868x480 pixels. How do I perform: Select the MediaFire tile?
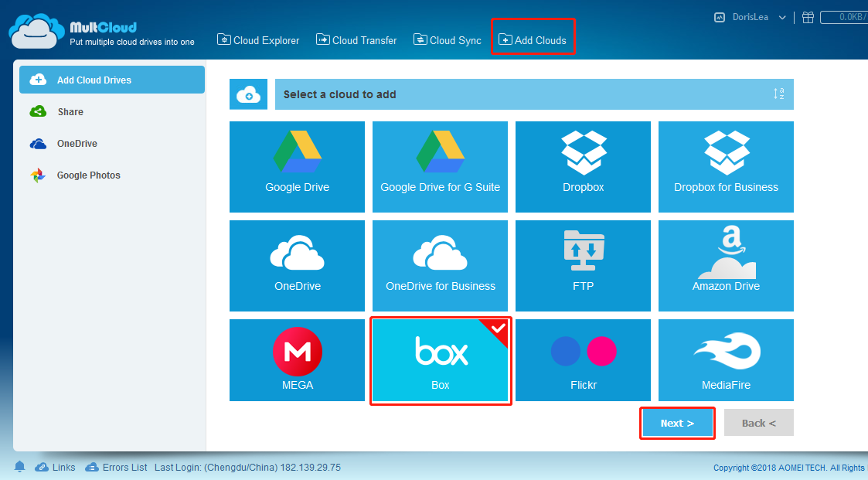coord(726,360)
